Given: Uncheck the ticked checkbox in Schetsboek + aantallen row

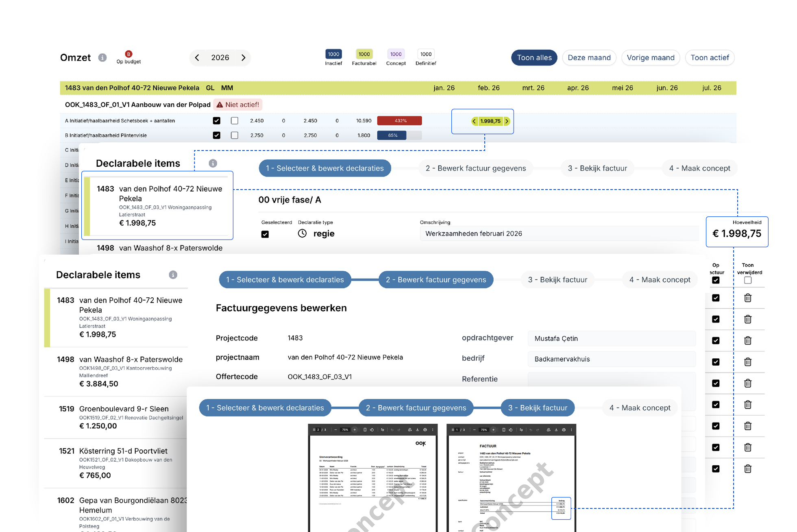Looking at the screenshot, I should 217,121.
